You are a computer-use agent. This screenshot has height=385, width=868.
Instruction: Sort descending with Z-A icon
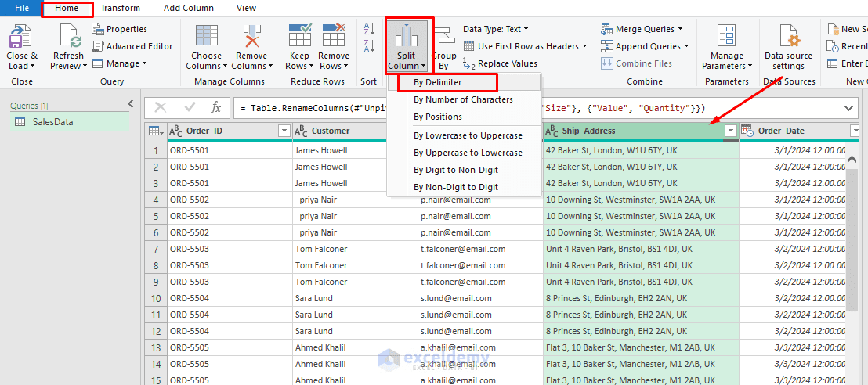tap(369, 45)
